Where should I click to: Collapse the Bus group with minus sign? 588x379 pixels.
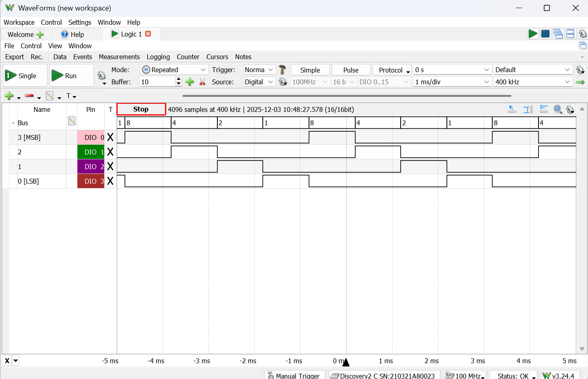[13, 123]
